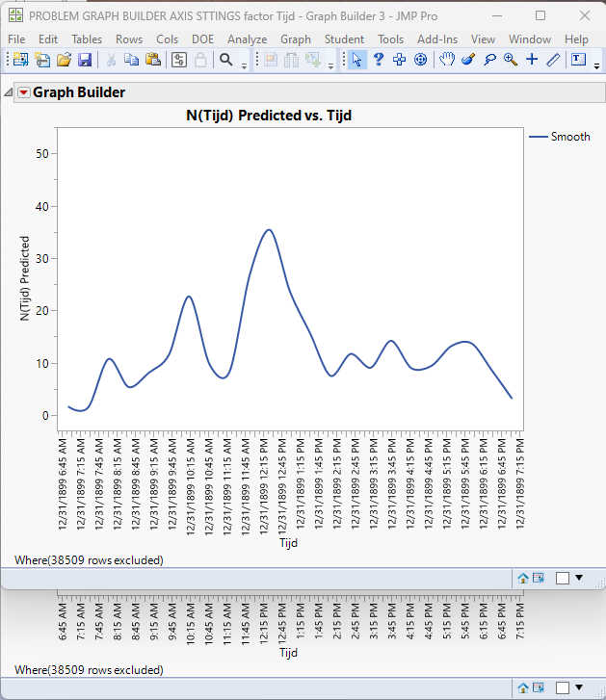
Task: Click the New Data Table icon
Action: click(x=20, y=60)
